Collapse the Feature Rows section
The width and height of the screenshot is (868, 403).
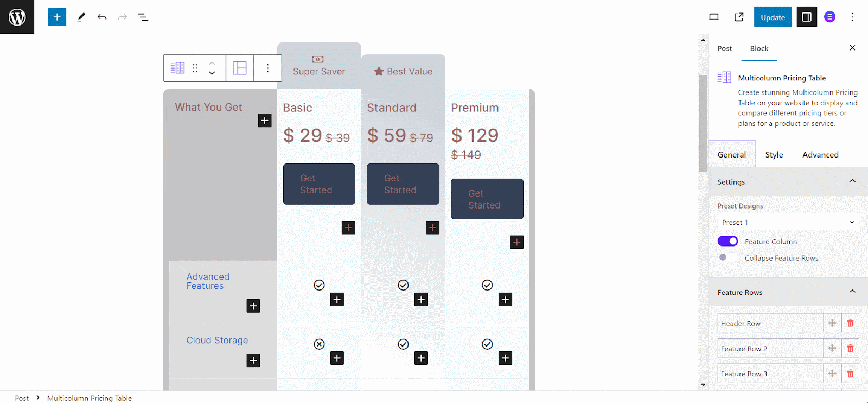(852, 292)
